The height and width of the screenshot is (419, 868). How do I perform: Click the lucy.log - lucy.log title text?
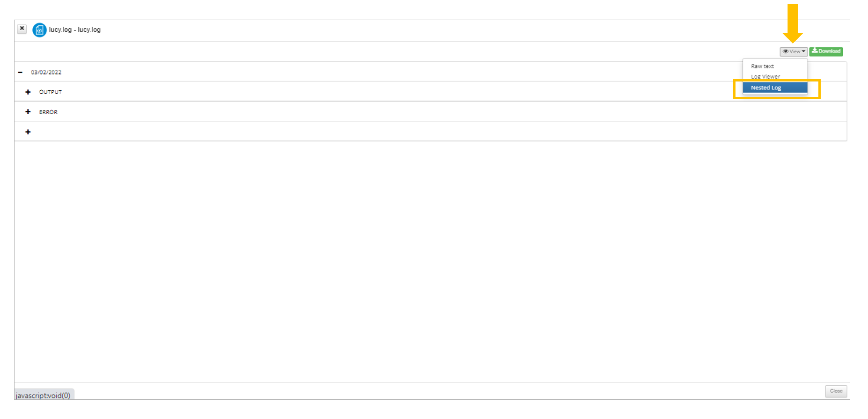[75, 29]
